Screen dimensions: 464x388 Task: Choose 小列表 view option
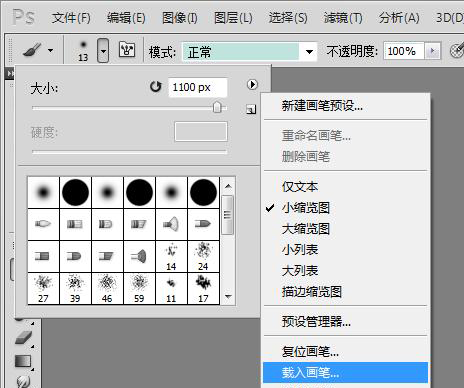pos(345,250)
